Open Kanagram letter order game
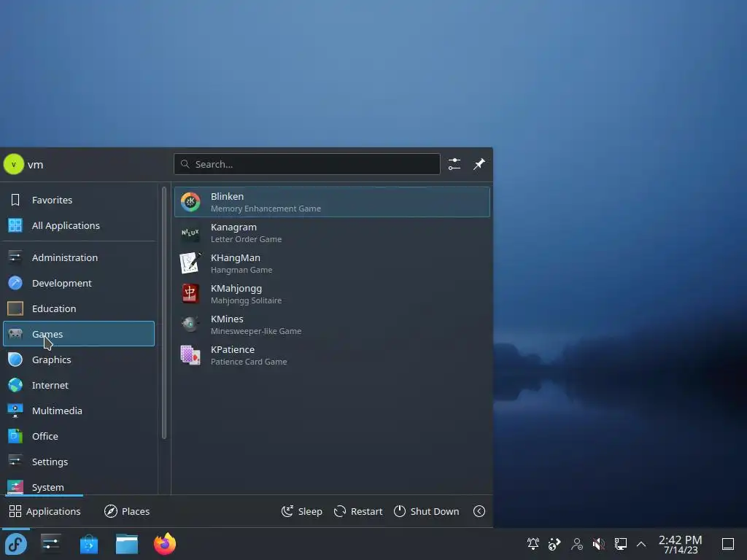Image resolution: width=747 pixels, height=560 pixels. 332,233
